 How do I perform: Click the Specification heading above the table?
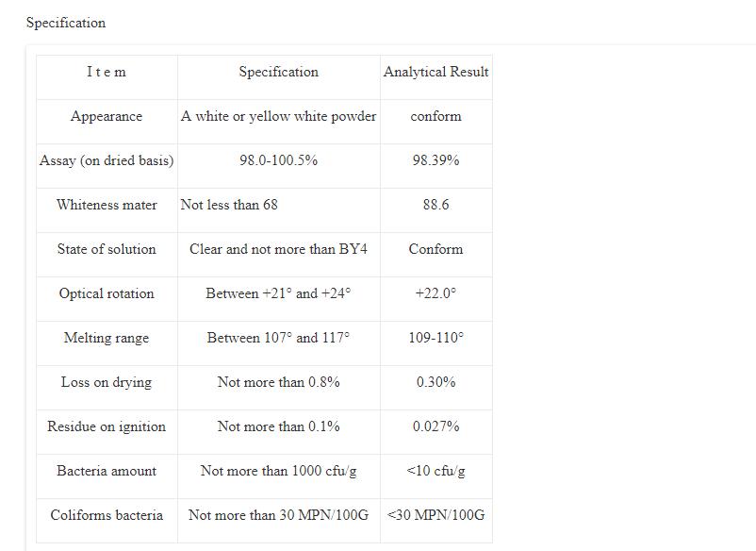(66, 23)
